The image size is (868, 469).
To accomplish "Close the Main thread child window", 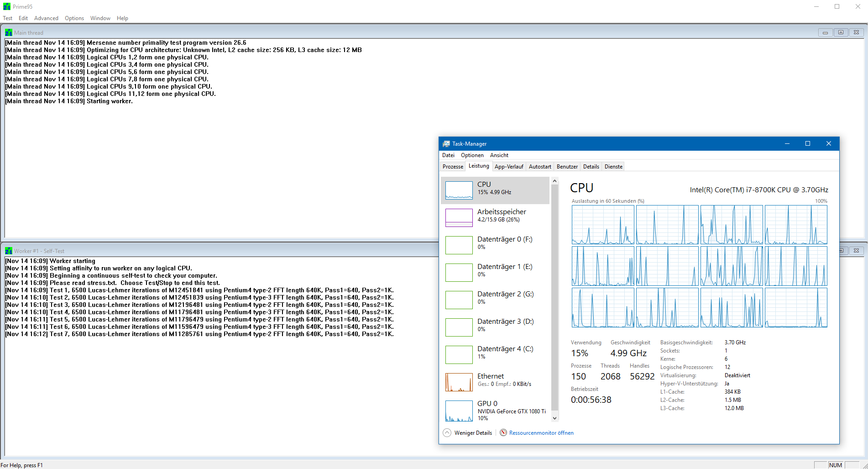I will coord(856,32).
